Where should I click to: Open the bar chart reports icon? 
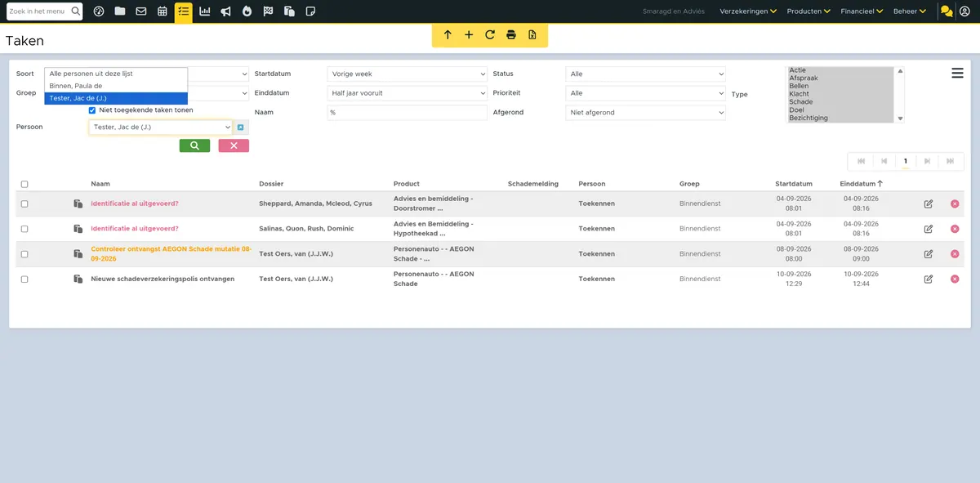click(x=204, y=11)
